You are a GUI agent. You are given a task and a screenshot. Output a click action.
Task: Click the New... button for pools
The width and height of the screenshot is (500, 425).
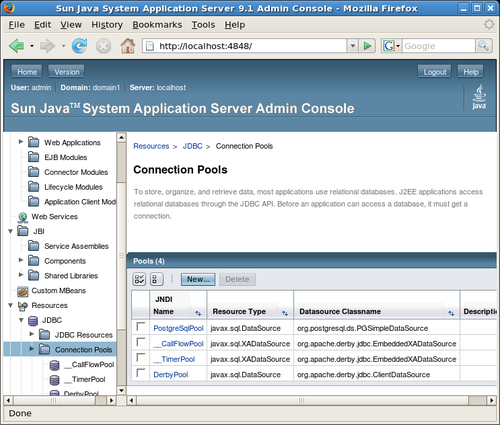[x=198, y=279]
